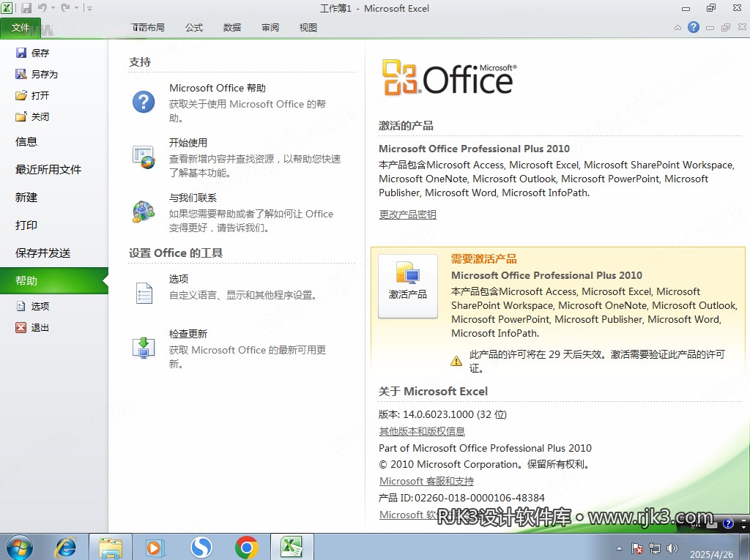Click the Save icon in quick access toolbar
Image resolution: width=750 pixels, height=560 pixels.
[26, 8]
